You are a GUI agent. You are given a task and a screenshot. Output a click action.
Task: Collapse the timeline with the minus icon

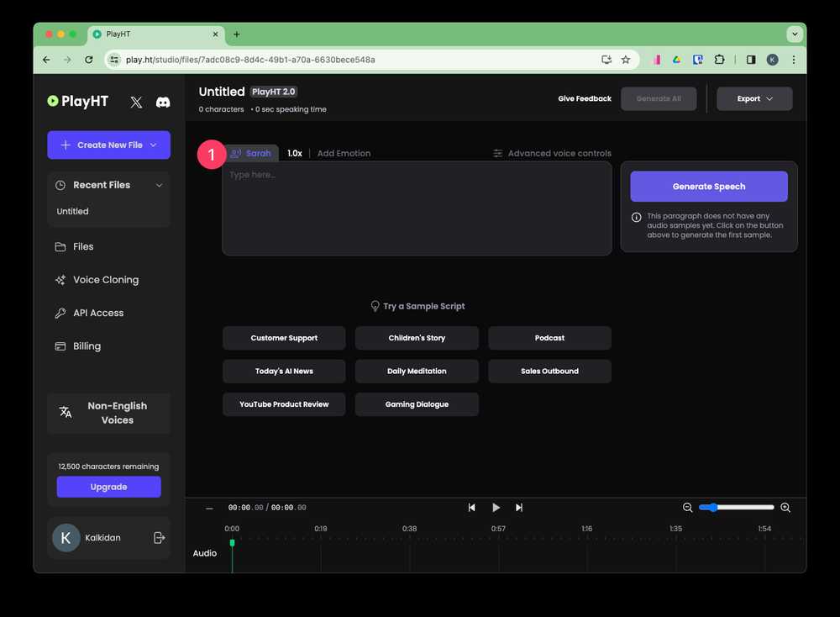click(209, 508)
